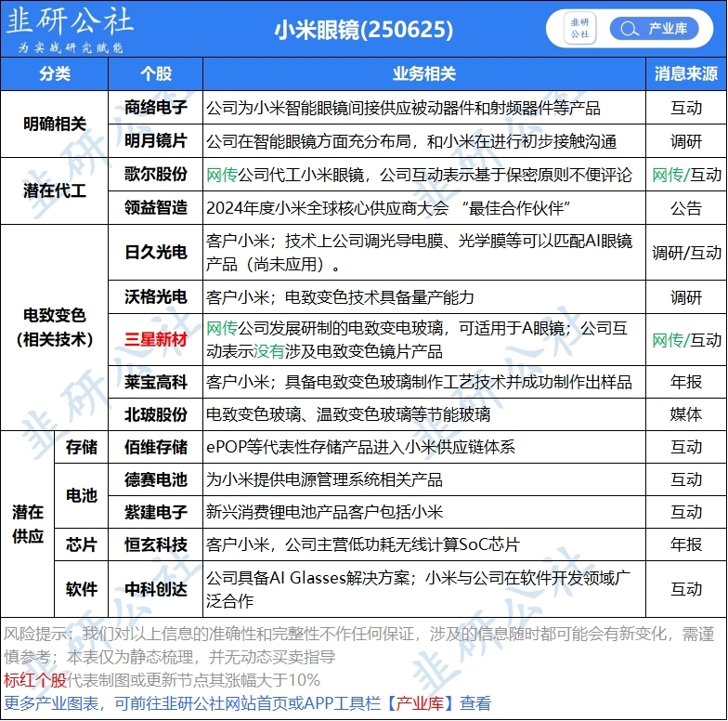Select the title 小米眼镜(250625)

click(x=364, y=30)
